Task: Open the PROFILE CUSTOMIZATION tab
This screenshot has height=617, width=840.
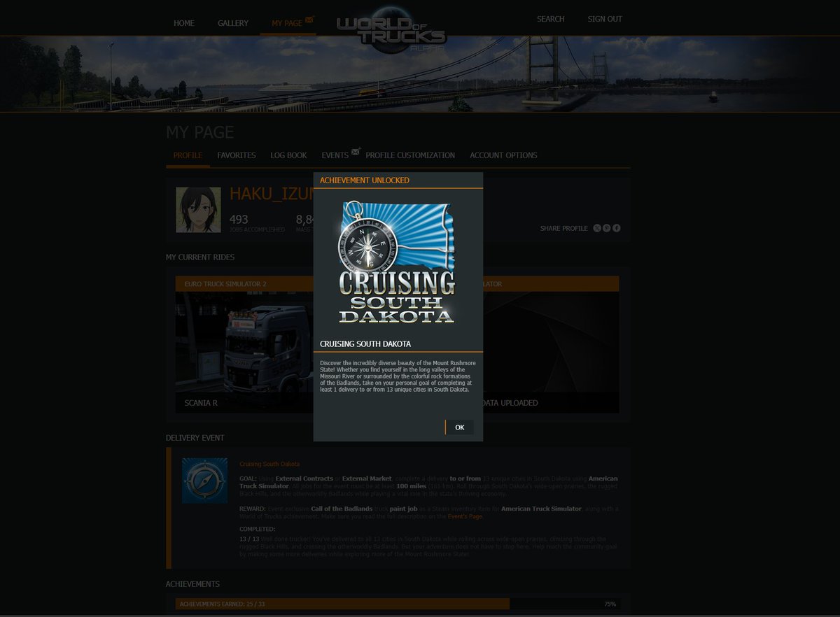Action: pyautogui.click(x=410, y=155)
